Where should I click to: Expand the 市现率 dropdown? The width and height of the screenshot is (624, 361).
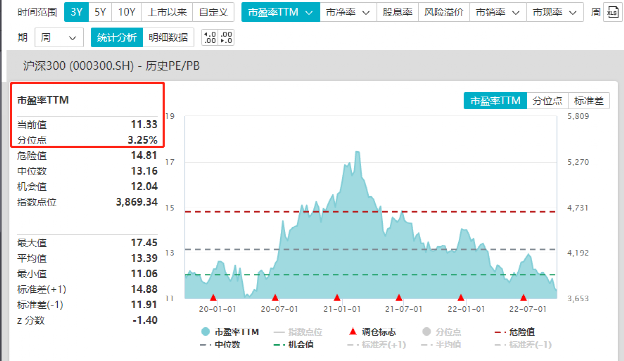point(555,12)
